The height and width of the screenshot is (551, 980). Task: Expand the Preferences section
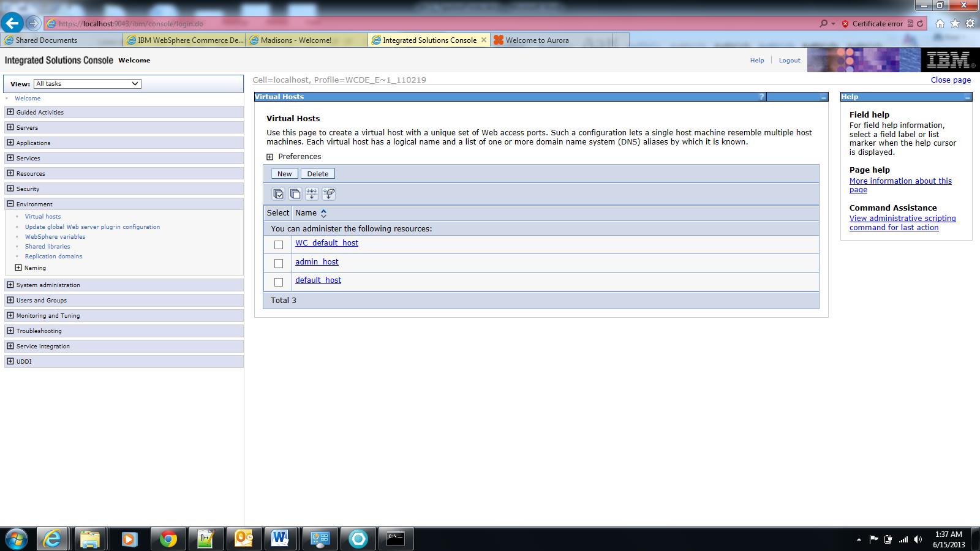click(x=269, y=157)
